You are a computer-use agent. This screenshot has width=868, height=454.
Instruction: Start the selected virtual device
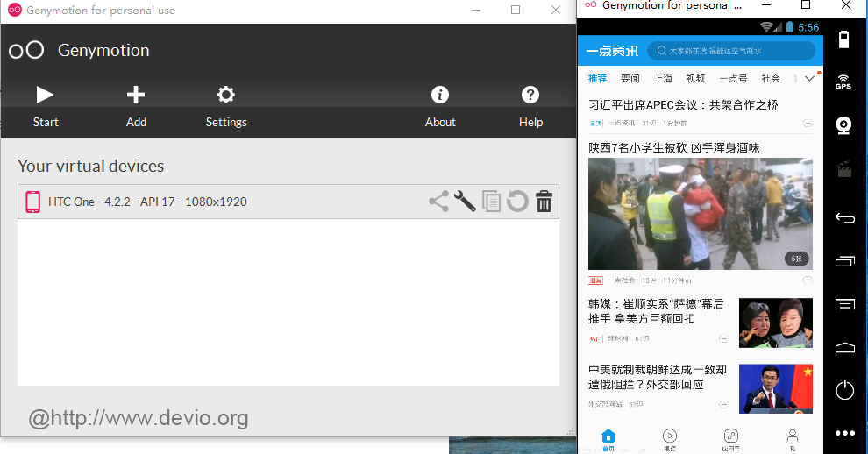[x=46, y=106]
